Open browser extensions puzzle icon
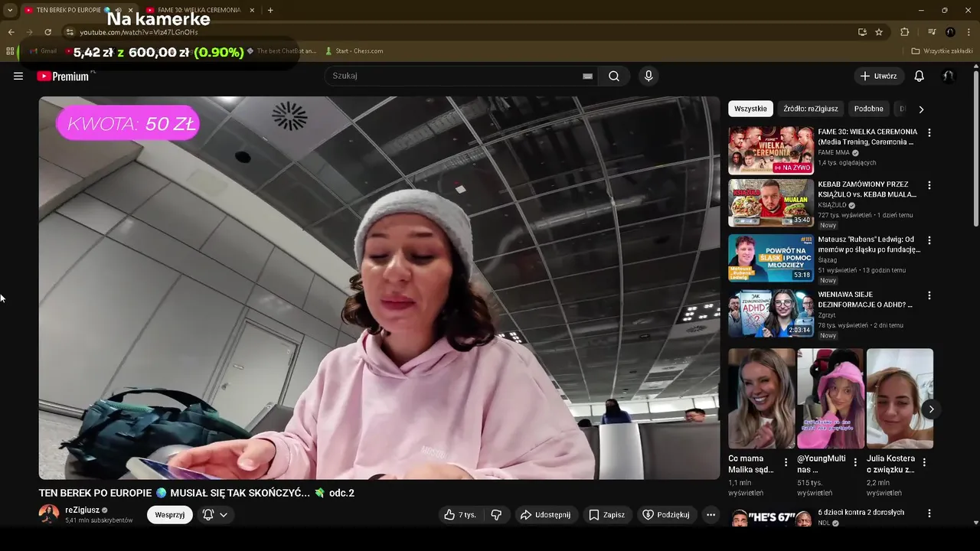The image size is (980, 551). click(905, 32)
